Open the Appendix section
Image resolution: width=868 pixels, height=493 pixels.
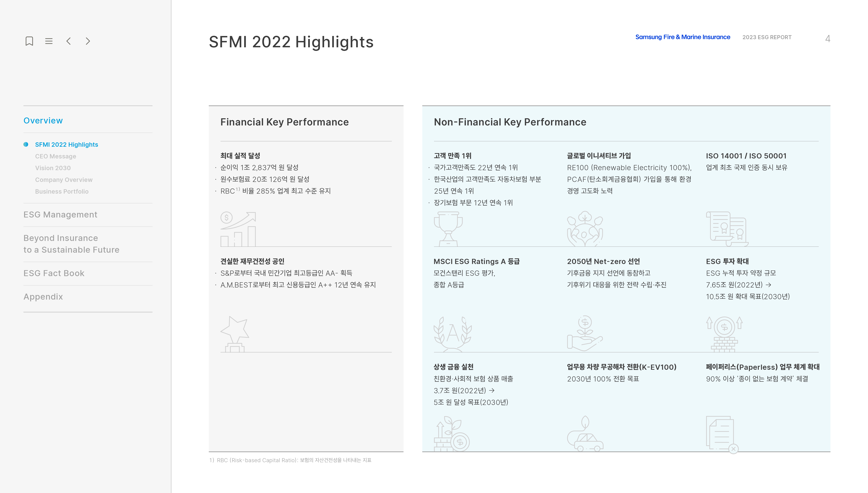tap(43, 297)
